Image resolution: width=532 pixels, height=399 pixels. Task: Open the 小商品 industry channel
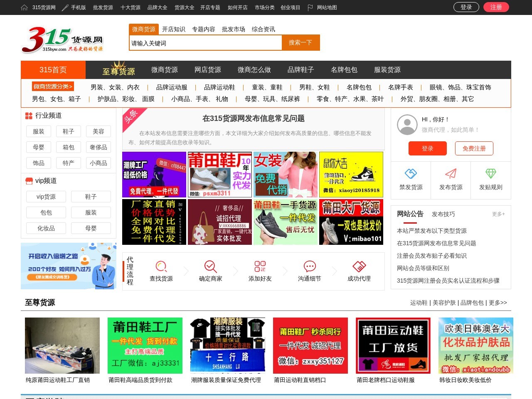pos(99,163)
